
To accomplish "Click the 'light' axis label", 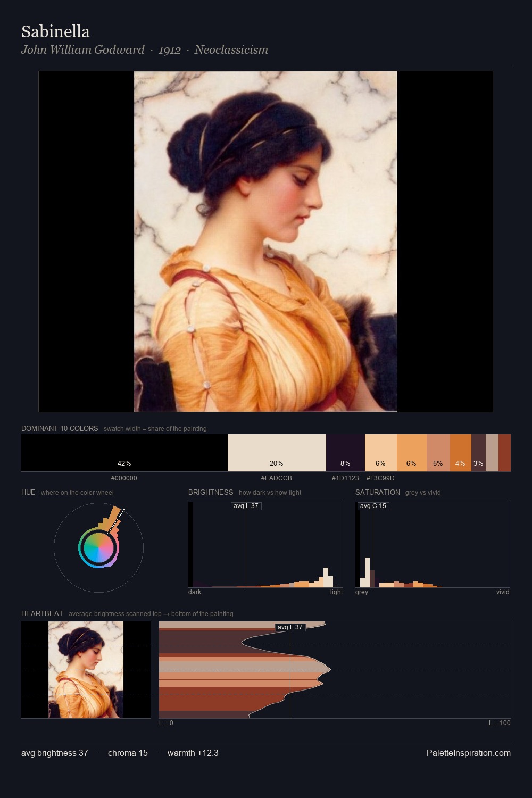I will [x=336, y=592].
